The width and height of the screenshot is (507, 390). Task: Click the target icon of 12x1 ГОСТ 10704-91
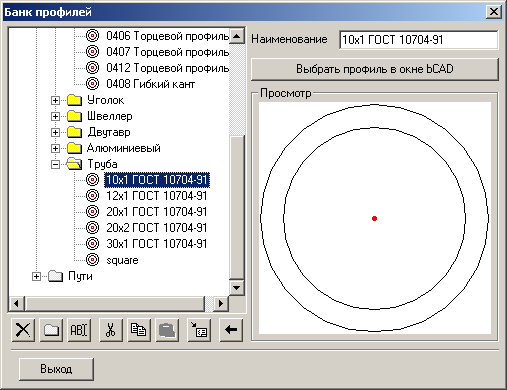tap(92, 196)
